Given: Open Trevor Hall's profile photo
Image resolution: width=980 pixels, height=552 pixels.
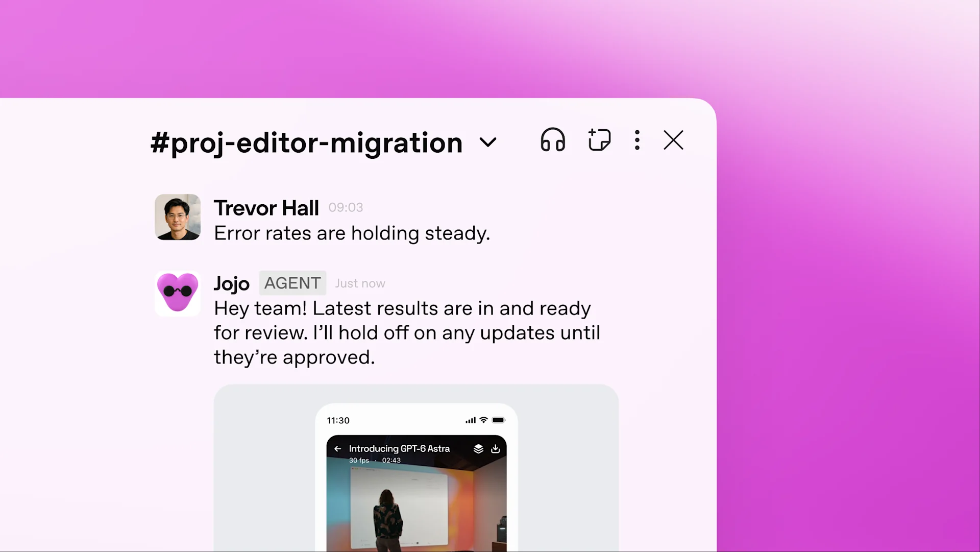Looking at the screenshot, I should pyautogui.click(x=178, y=217).
